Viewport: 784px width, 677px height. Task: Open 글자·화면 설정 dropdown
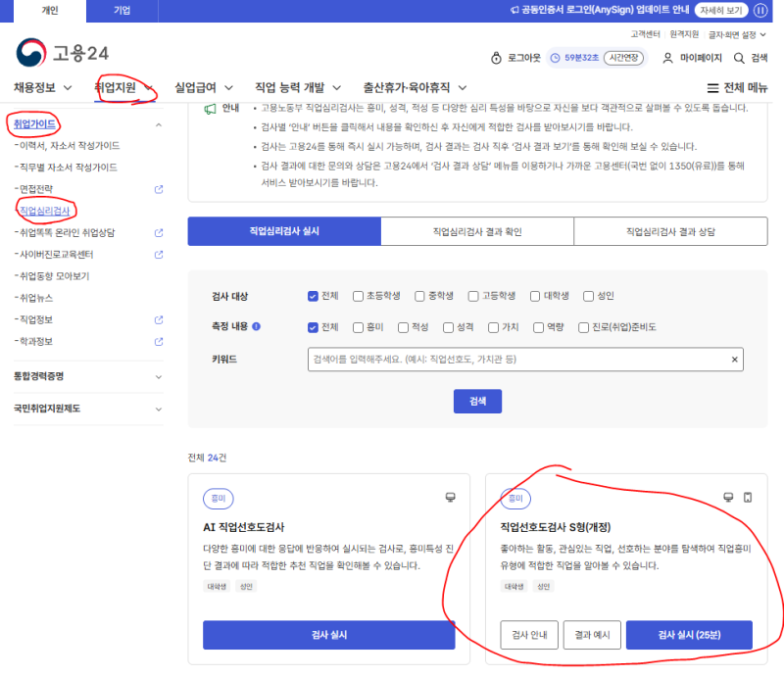click(737, 34)
